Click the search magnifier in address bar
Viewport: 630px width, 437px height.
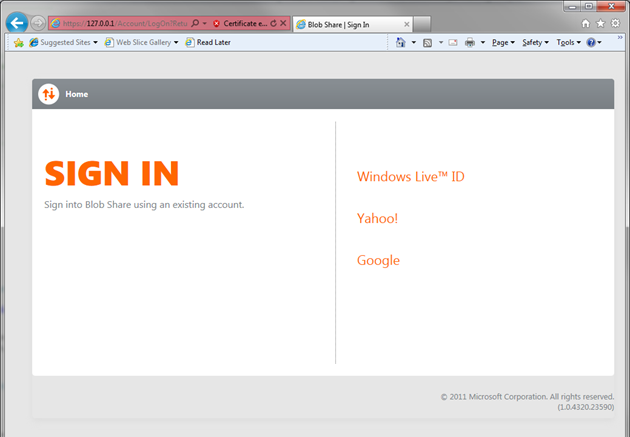pos(195,23)
